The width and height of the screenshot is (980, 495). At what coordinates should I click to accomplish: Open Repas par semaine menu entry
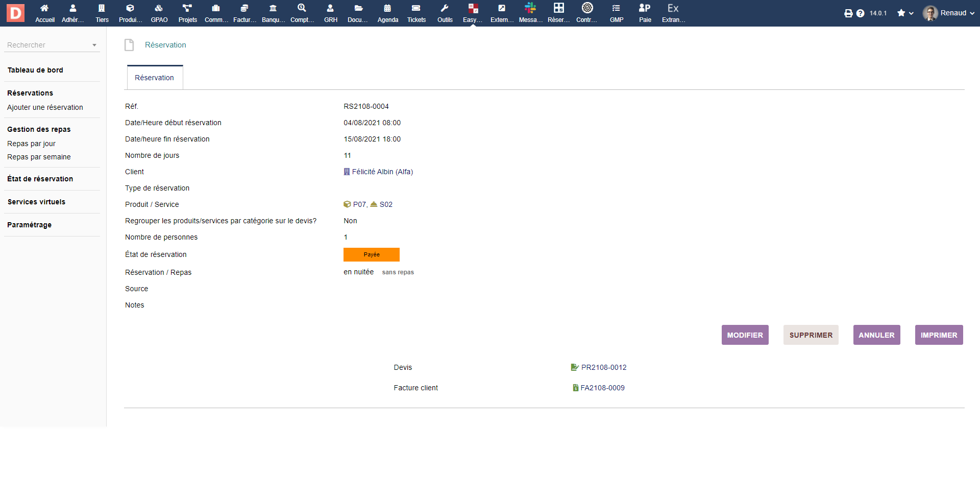39,157
